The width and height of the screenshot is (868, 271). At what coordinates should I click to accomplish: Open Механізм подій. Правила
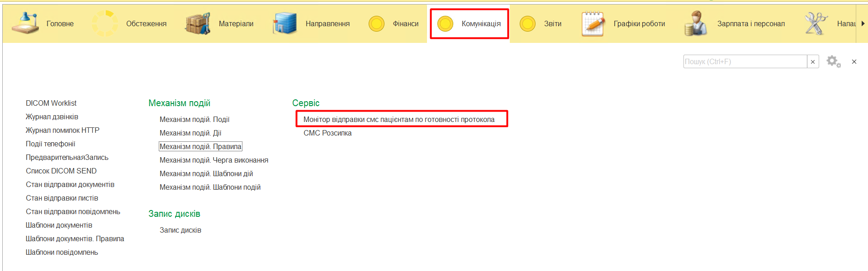pos(200,147)
